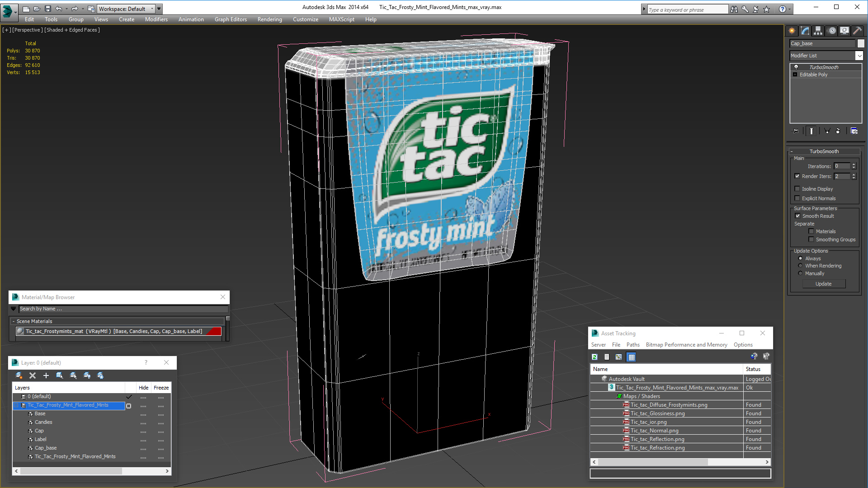Click the Shaded + Edged Faces viewport label
Image resolution: width=868 pixels, height=488 pixels.
[72, 30]
